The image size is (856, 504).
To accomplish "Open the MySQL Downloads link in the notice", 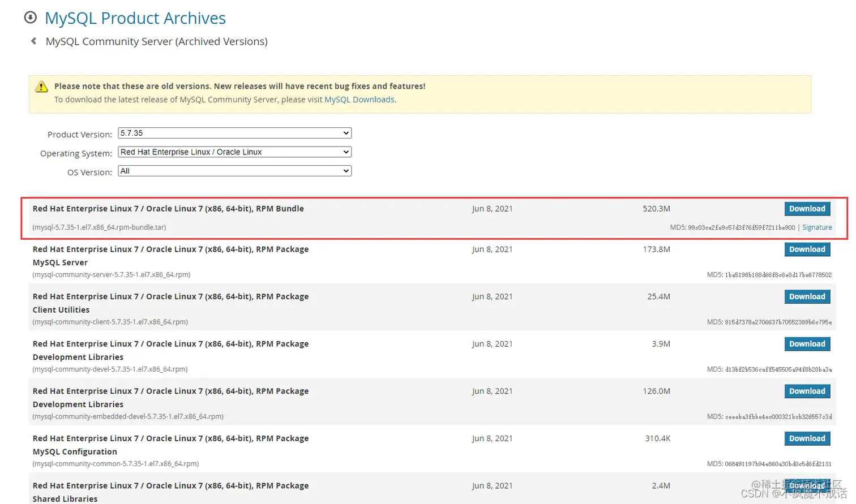I will click(x=359, y=100).
